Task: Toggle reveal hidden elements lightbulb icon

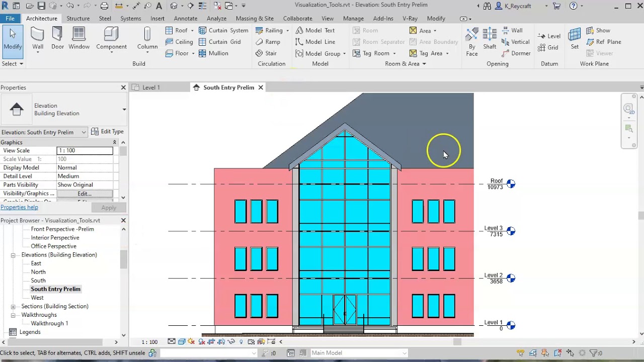Action: pyautogui.click(x=241, y=342)
